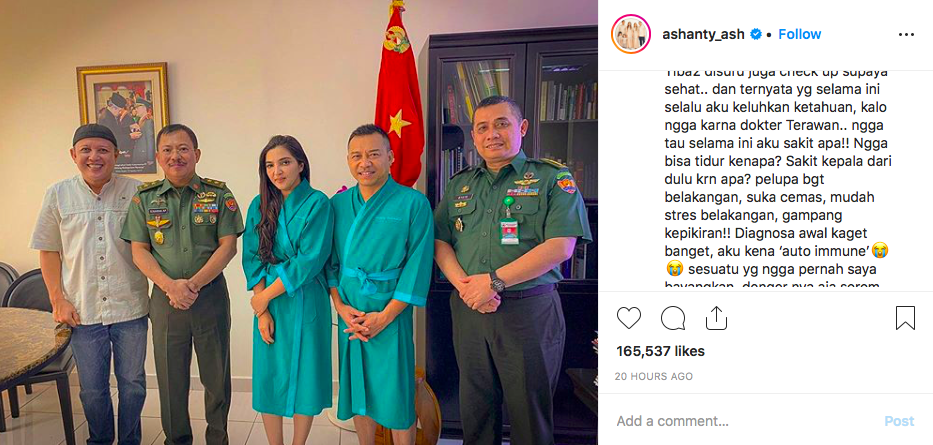Viewport: 933px width, 445px height.
Task: Click the blue verified badge
Action: (x=756, y=35)
